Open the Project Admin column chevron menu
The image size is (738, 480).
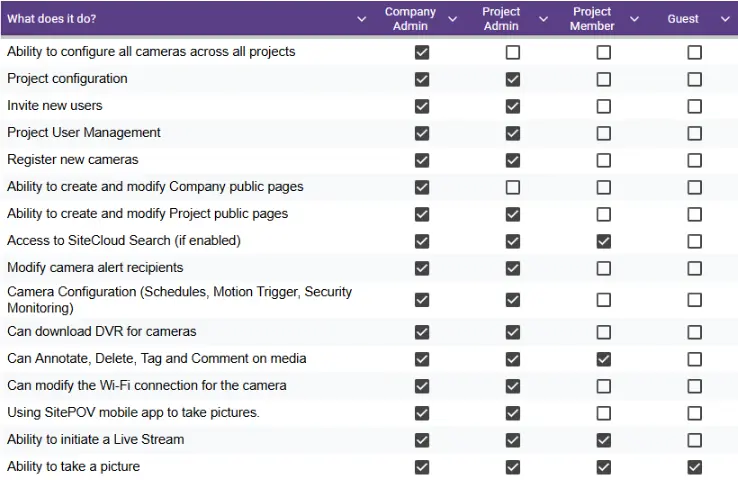[543, 19]
